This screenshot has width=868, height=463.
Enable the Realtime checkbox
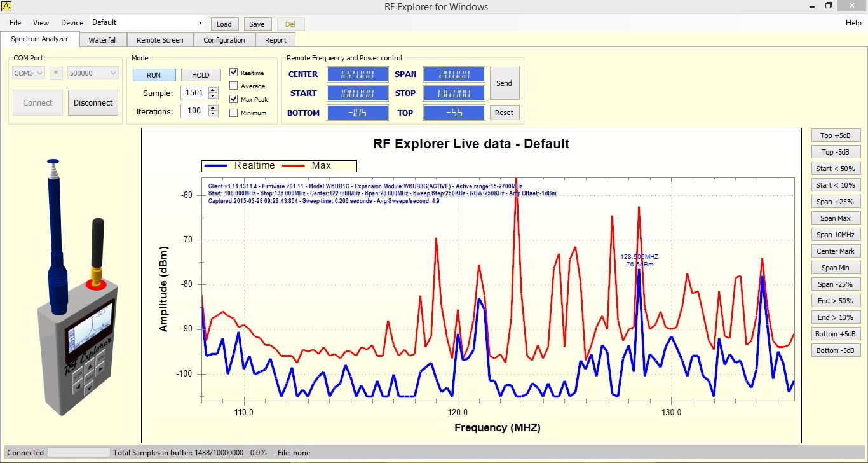pyautogui.click(x=234, y=73)
